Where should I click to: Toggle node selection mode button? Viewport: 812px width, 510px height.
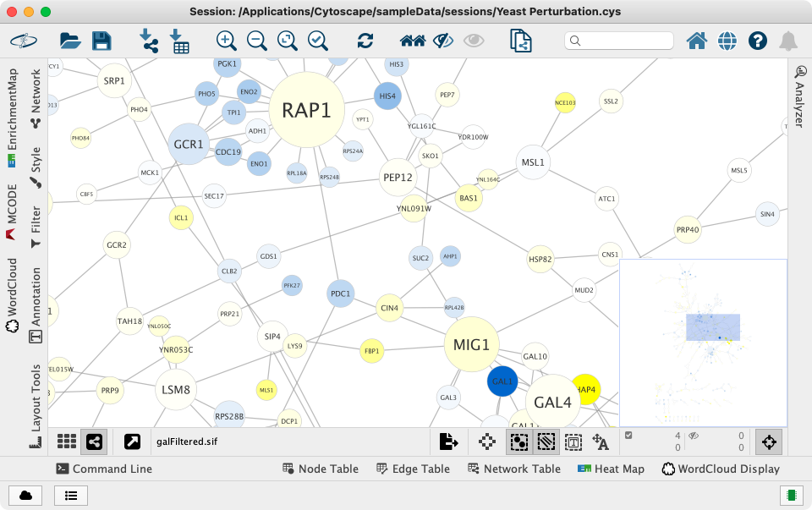(x=519, y=441)
